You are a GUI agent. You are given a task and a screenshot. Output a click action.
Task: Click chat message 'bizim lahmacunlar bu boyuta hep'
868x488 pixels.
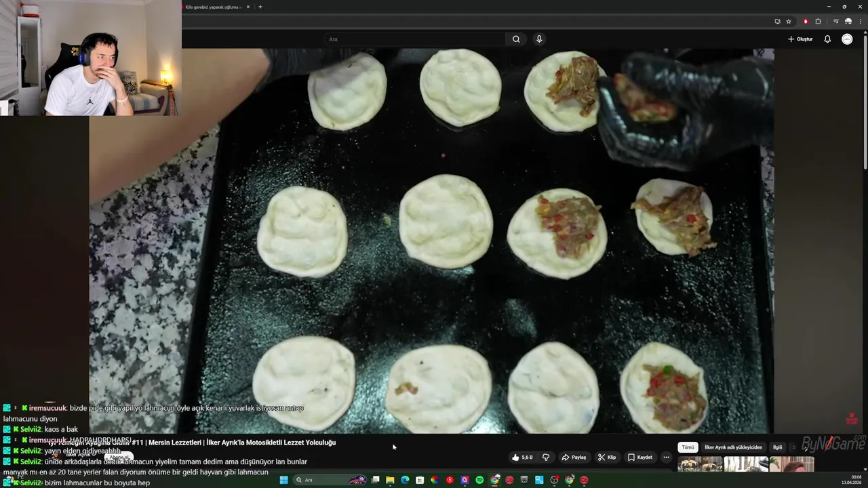(97, 483)
